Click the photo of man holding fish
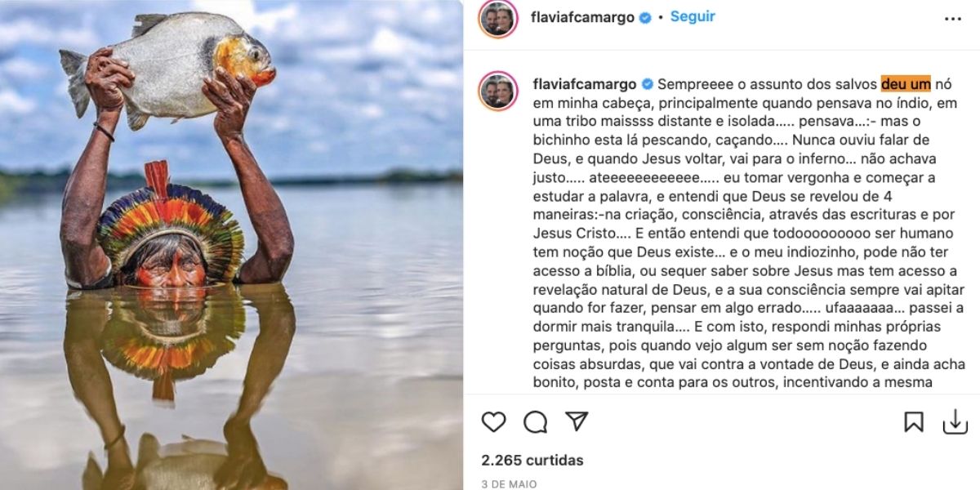Screen dimensions: 980x490 231,245
